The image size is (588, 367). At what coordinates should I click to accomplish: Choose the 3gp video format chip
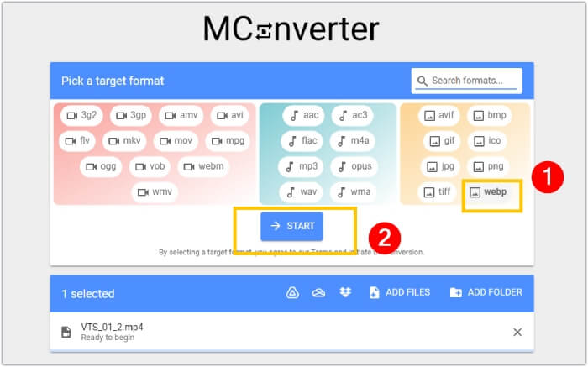130,115
